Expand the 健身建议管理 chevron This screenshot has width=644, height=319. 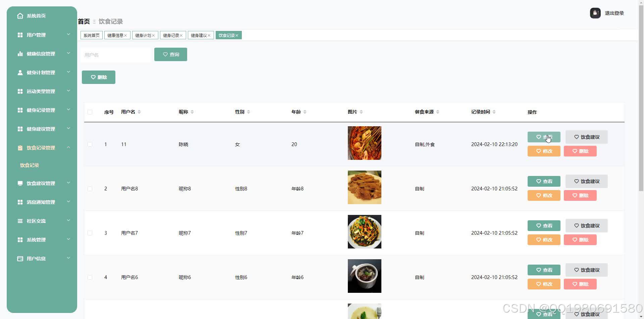click(x=68, y=128)
